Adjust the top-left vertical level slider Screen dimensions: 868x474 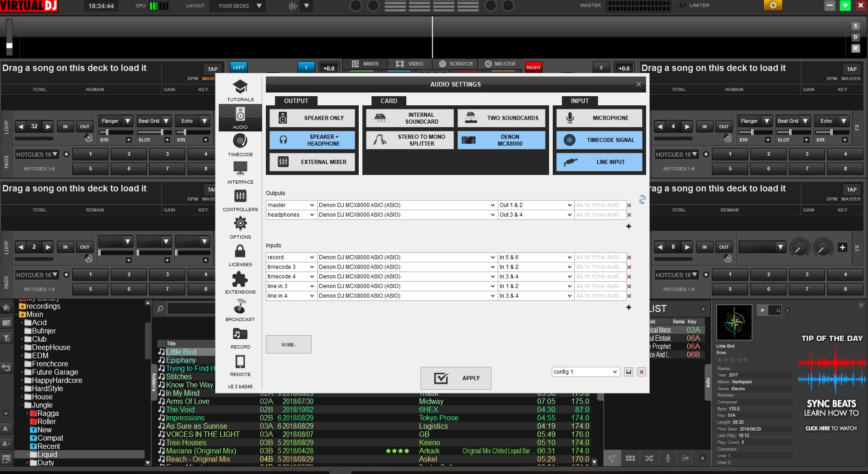[x=9, y=37]
